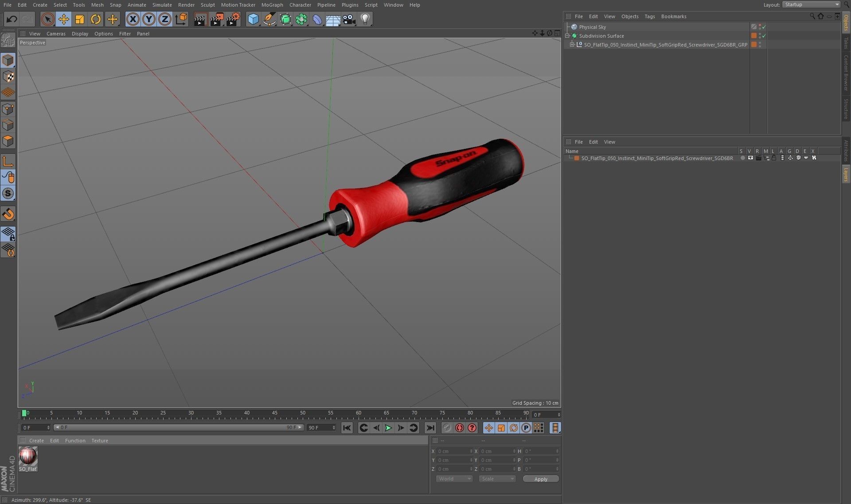Toggle layer visibility eye for SO_FlatTip layer
Image resolution: width=851 pixels, height=504 pixels.
[x=750, y=158]
